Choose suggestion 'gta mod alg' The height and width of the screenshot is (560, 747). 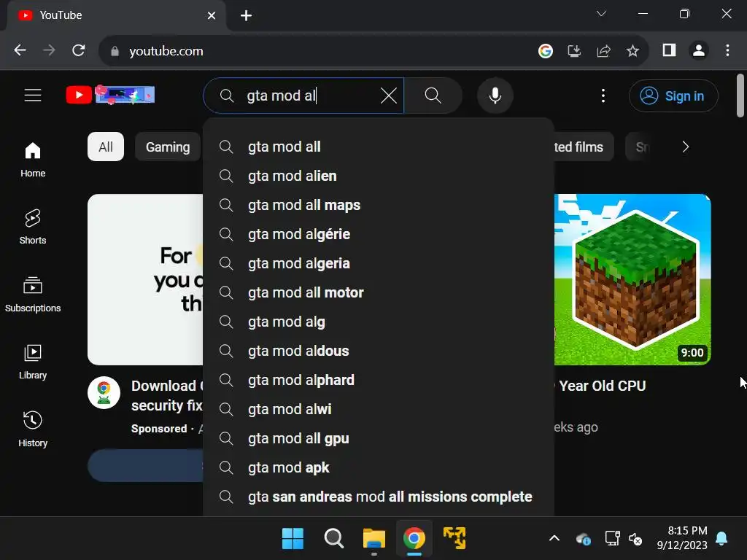pyautogui.click(x=379, y=322)
